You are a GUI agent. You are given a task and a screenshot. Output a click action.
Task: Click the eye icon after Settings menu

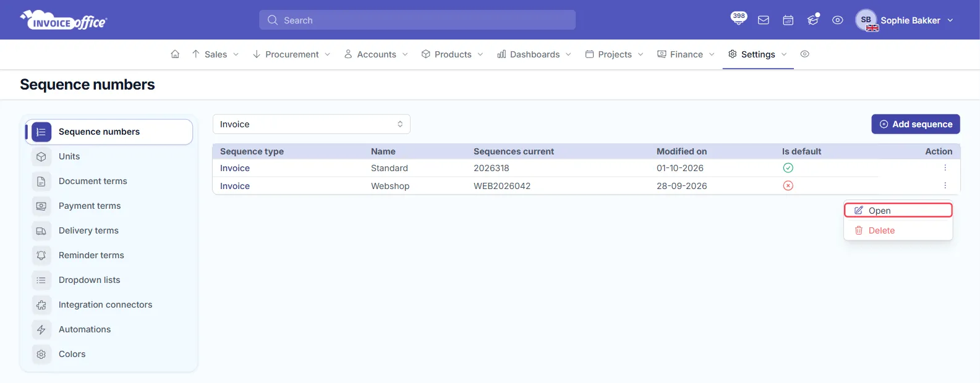tap(804, 54)
